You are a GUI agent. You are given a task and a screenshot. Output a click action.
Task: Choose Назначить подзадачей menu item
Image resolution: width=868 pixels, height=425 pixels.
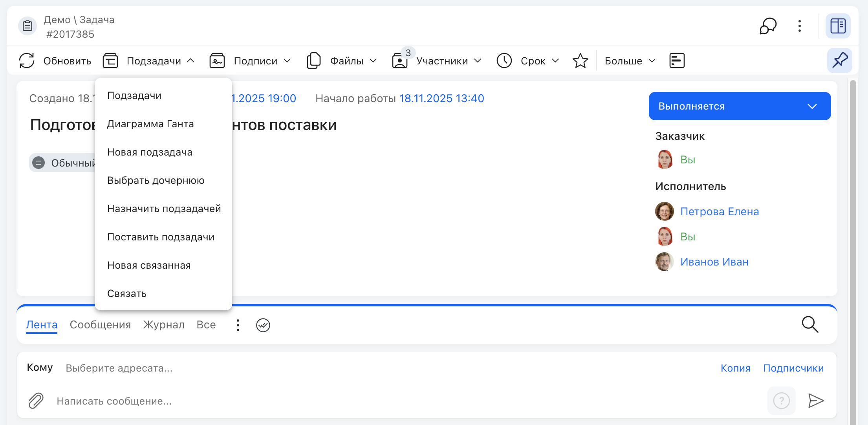tap(163, 209)
